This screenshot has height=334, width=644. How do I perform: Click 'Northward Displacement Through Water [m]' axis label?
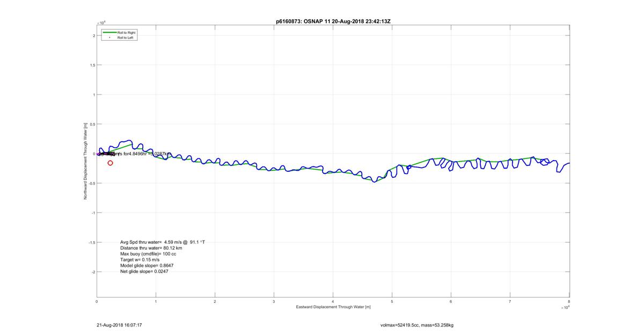[x=85, y=161]
